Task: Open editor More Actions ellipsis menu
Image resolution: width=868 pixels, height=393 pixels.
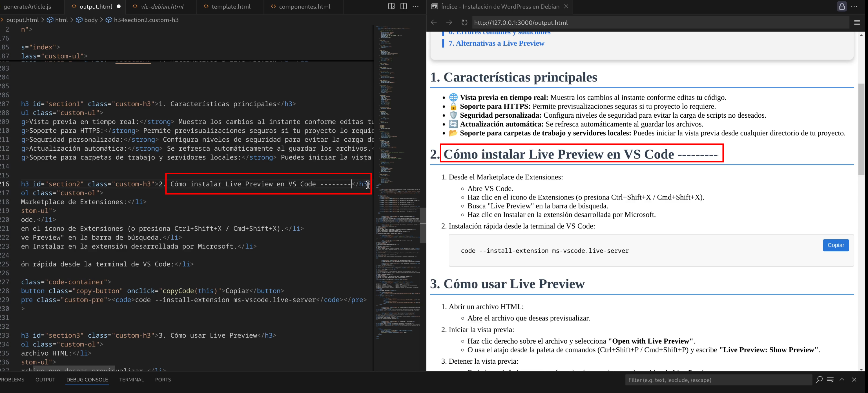Action: coord(416,6)
